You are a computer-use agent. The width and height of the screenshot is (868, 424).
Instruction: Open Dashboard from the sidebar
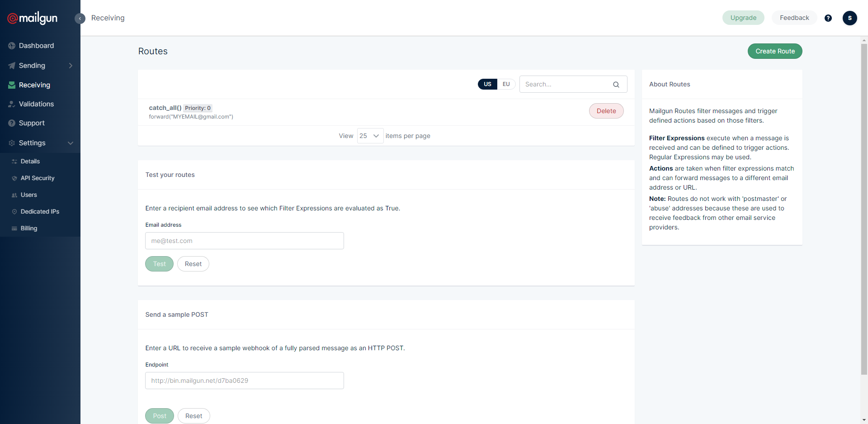coord(36,46)
